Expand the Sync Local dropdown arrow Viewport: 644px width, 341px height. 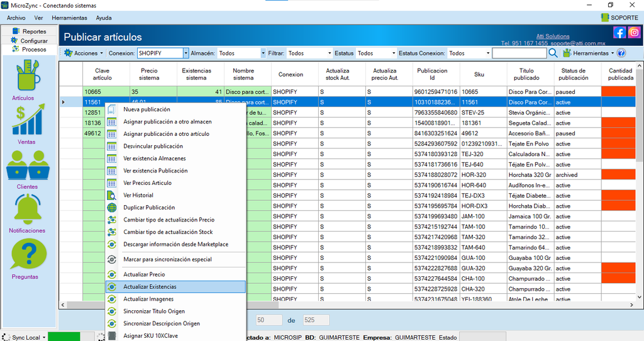point(43,338)
